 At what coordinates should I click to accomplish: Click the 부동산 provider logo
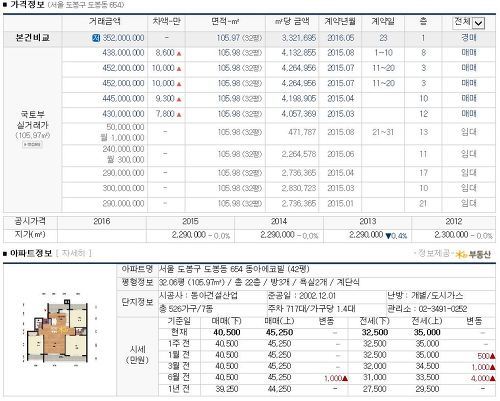474,254
